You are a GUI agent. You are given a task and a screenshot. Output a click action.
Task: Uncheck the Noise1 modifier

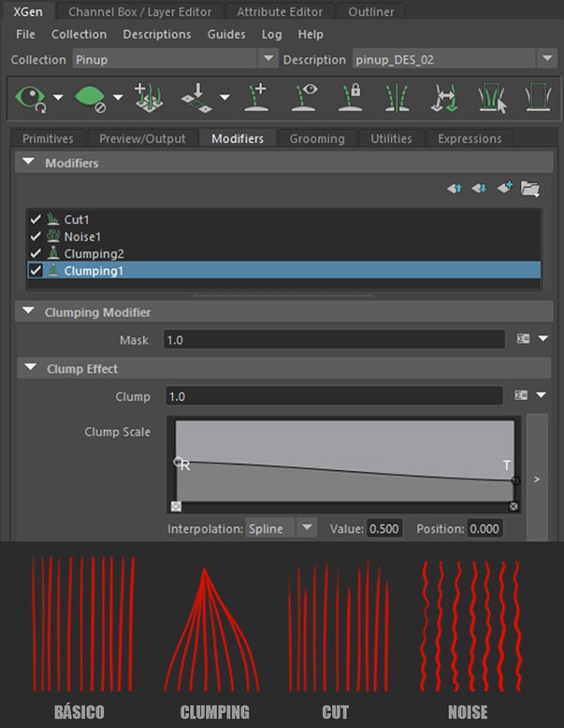pyautogui.click(x=36, y=236)
